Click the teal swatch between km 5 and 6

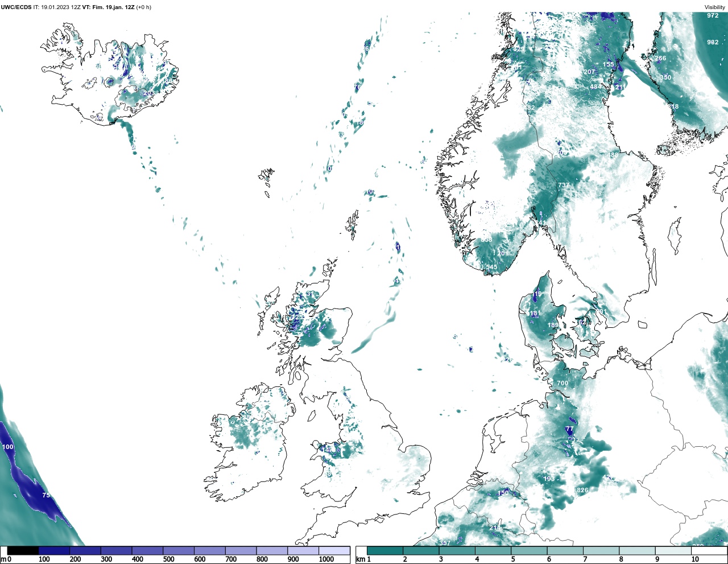(529, 550)
